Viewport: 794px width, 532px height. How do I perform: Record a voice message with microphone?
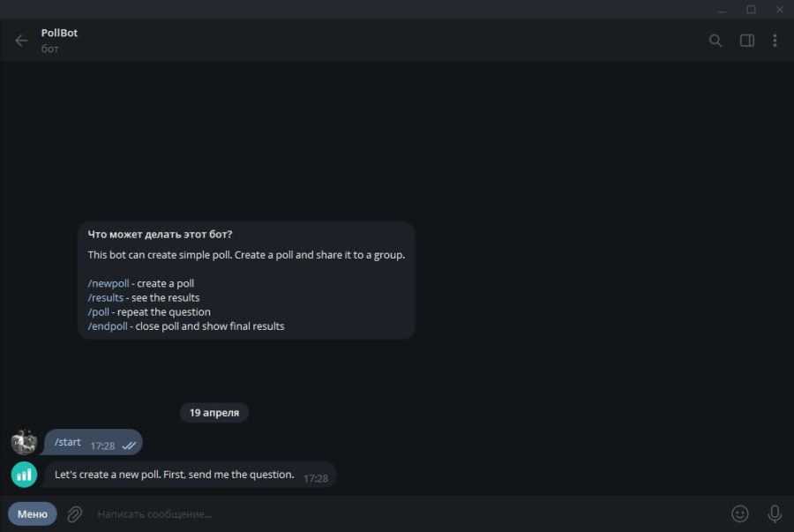[x=775, y=513]
